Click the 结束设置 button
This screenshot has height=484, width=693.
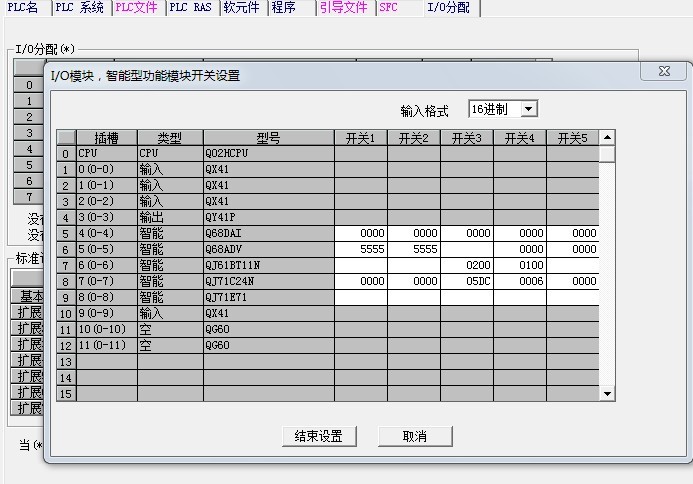click(319, 436)
